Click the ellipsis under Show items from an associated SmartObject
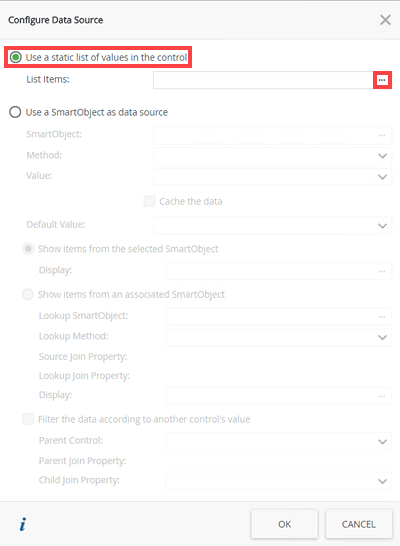 [x=382, y=396]
